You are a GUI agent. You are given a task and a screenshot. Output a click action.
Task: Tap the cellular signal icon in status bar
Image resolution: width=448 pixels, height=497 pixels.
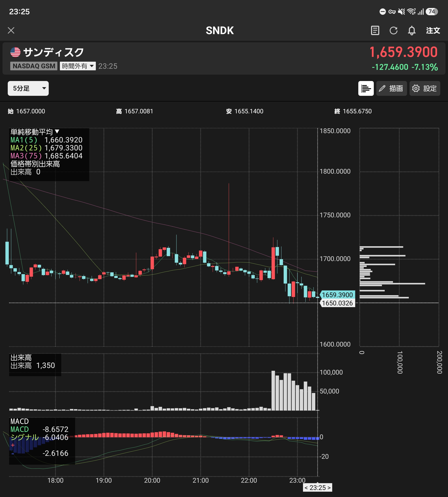pyautogui.click(x=421, y=12)
